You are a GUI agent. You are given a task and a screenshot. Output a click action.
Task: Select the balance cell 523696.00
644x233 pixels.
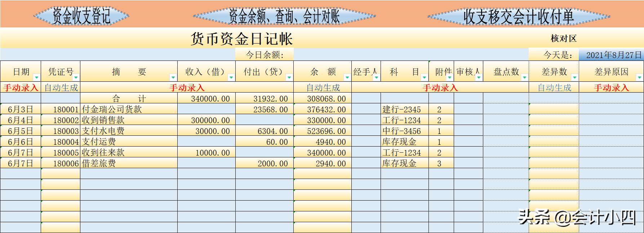323,131
